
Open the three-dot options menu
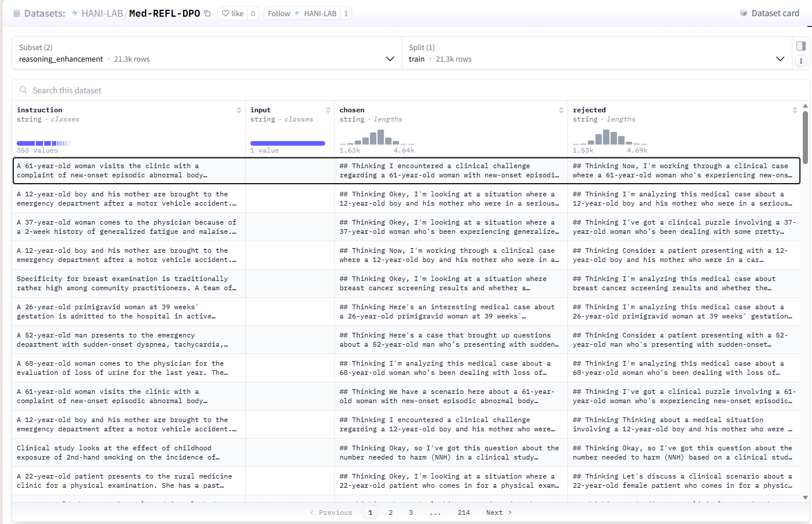[x=801, y=61]
